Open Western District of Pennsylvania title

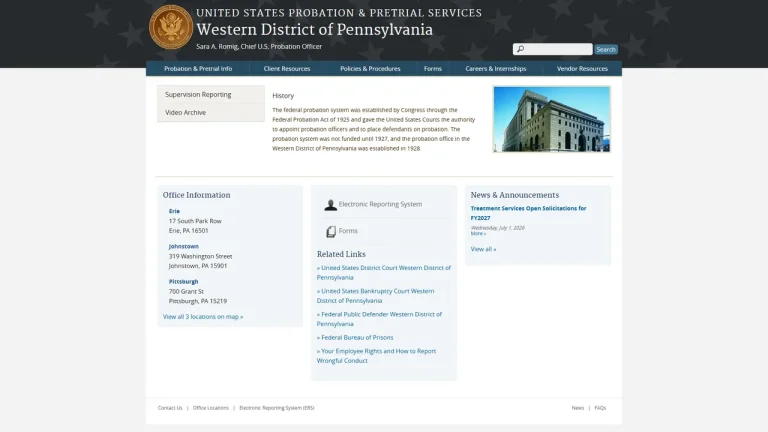pos(314,30)
